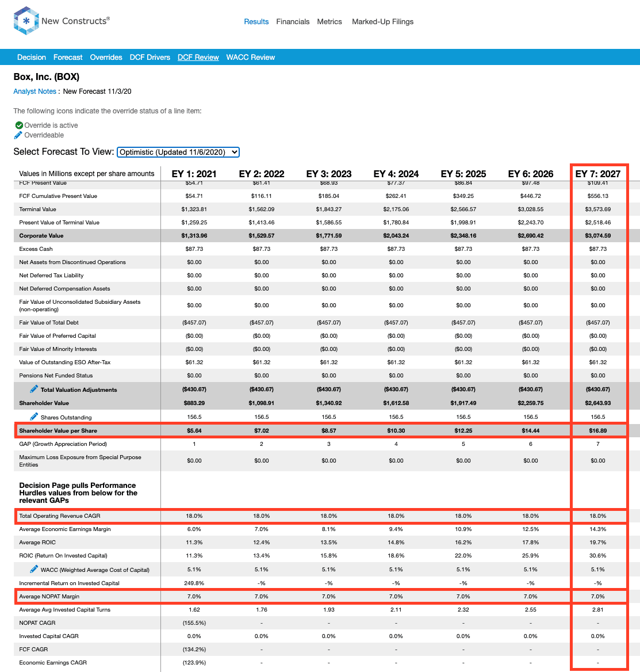Go to the WACC Review tab
The image size is (640, 672).
[251, 57]
